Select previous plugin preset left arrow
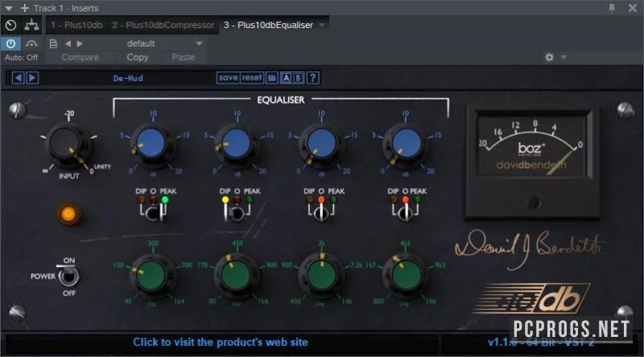The width and height of the screenshot is (644, 357). (18, 78)
